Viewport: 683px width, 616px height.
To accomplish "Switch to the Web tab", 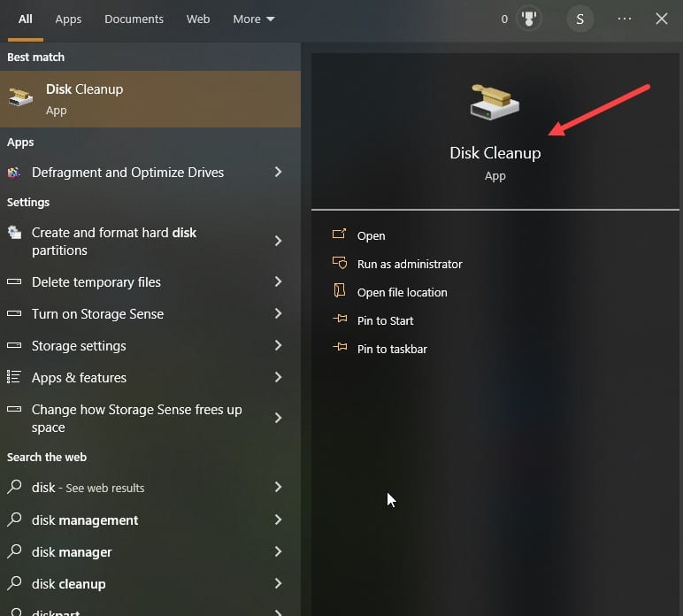I will pos(198,19).
